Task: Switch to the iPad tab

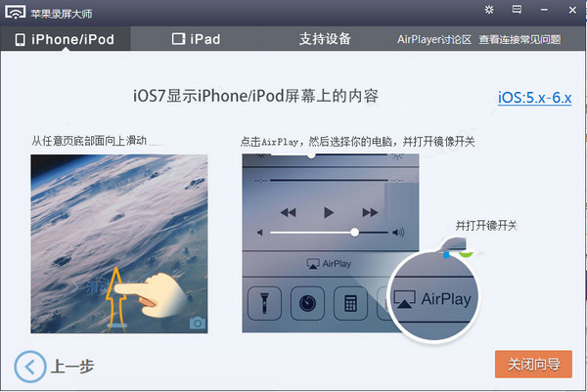Action: [x=197, y=39]
